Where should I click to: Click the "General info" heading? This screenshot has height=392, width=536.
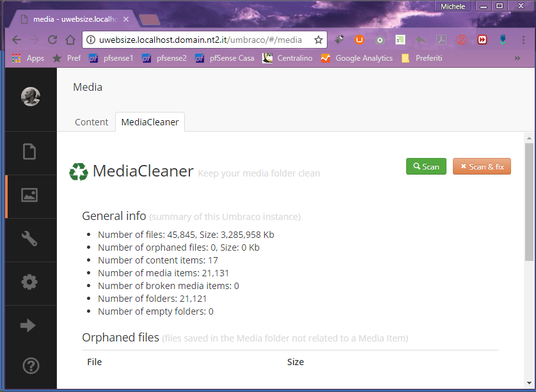point(114,216)
